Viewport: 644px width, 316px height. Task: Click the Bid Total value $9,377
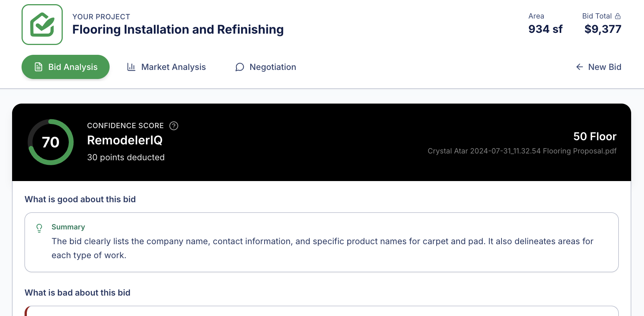point(603,29)
